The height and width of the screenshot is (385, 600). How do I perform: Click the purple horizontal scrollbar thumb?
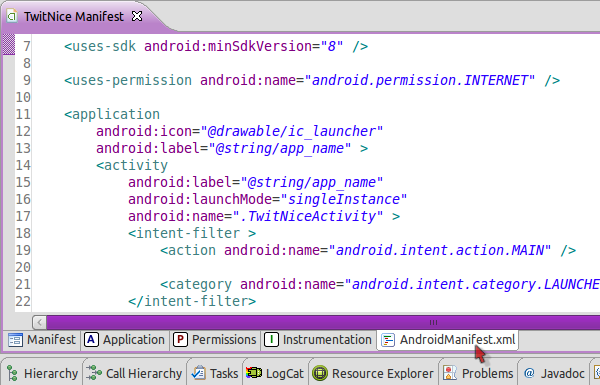pos(323,322)
